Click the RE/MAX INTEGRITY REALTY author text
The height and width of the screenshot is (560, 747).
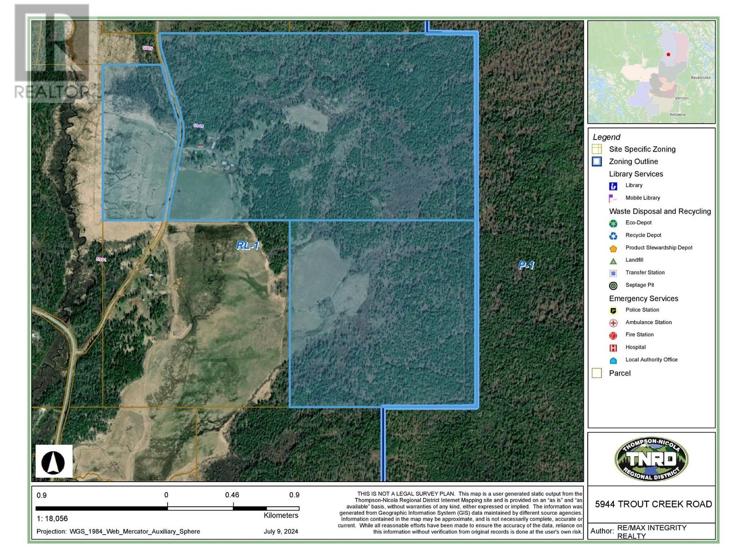652,532
